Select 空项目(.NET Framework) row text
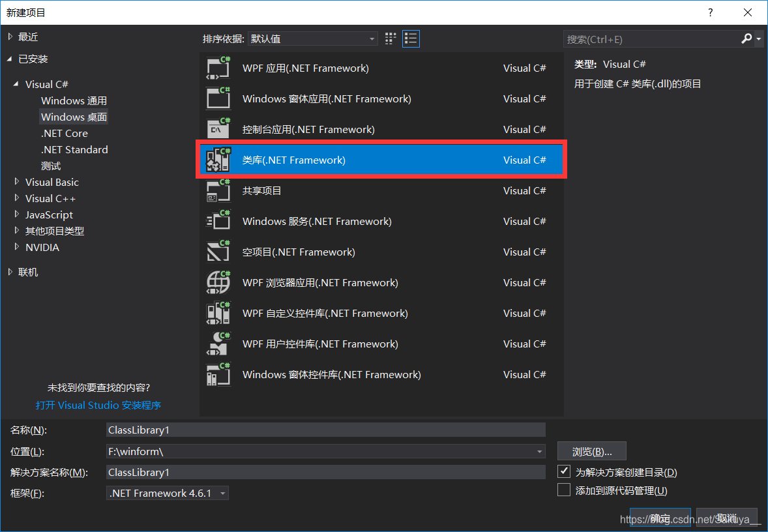This screenshot has height=532, width=768. (299, 252)
